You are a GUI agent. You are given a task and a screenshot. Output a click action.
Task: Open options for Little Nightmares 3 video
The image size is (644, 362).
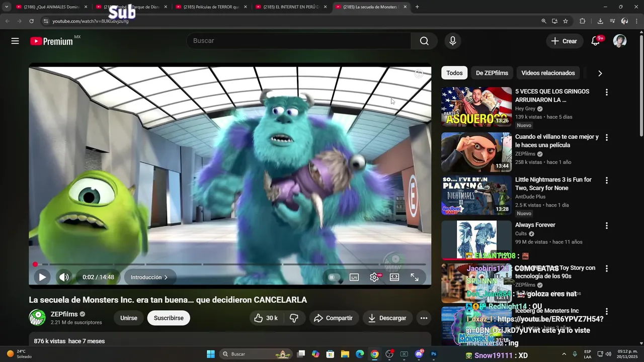pos(606,180)
